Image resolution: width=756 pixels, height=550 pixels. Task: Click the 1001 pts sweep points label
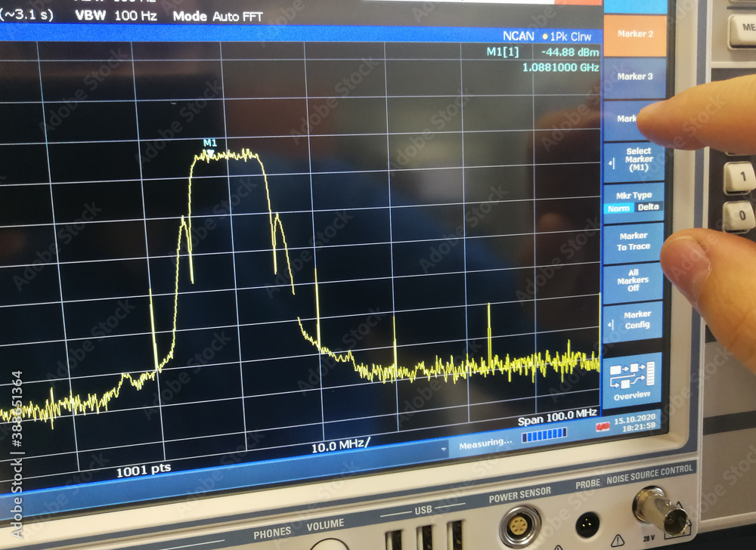pos(143,470)
